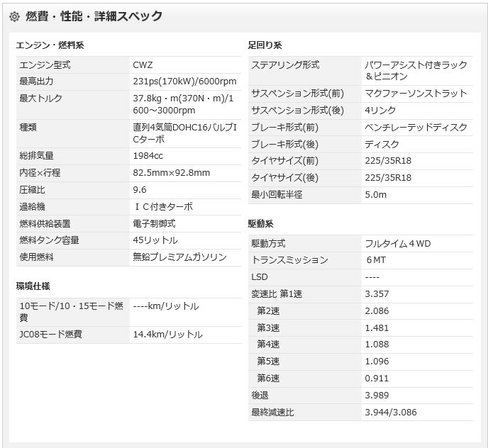Viewport: 488px width, 448px height.
Task: Click the 変速比 第1速 label
Action: [x=277, y=294]
